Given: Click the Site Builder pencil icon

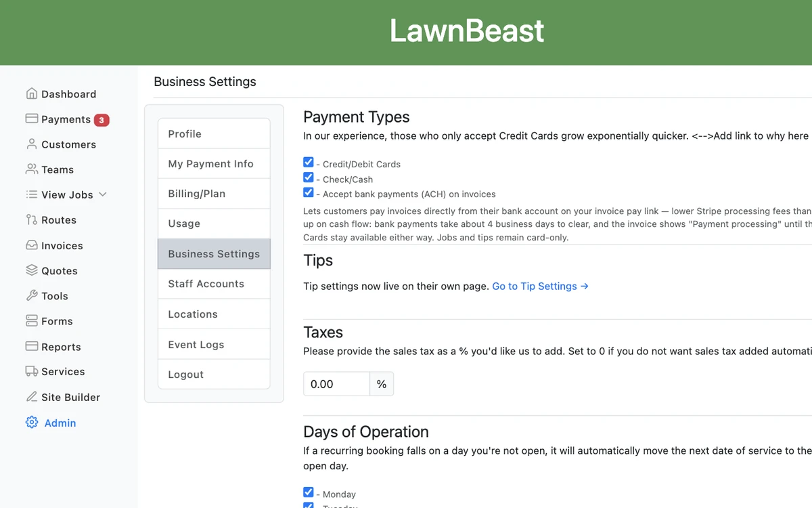Looking at the screenshot, I should click(31, 397).
